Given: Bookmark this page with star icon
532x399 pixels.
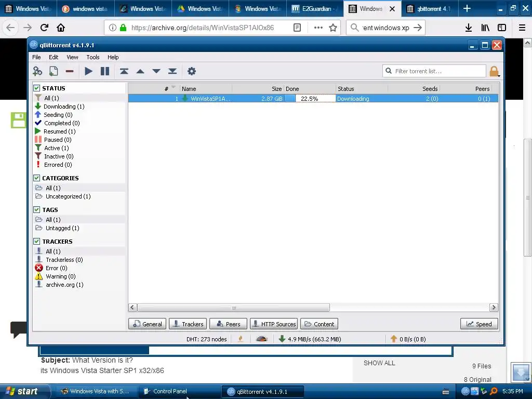Looking at the screenshot, I should pyautogui.click(x=333, y=28).
